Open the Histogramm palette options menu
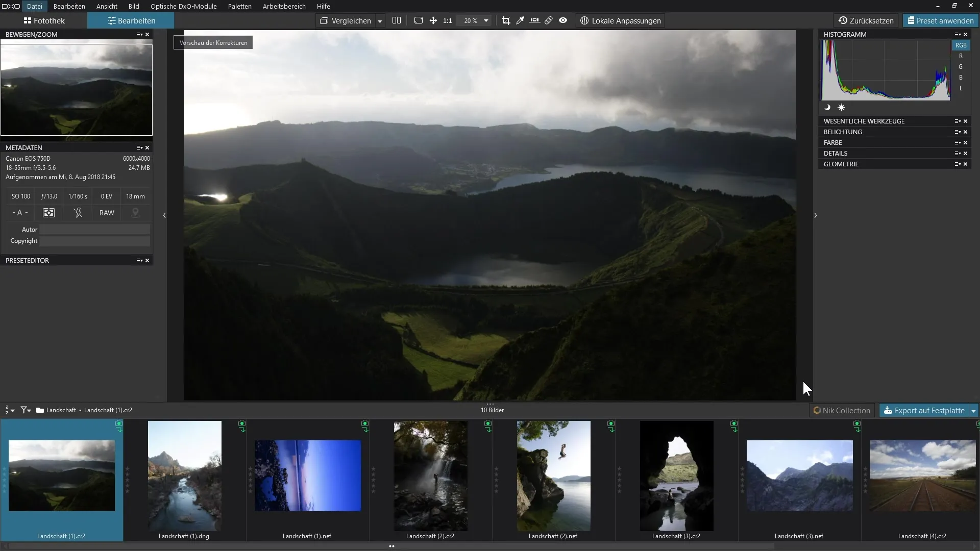 (x=958, y=35)
